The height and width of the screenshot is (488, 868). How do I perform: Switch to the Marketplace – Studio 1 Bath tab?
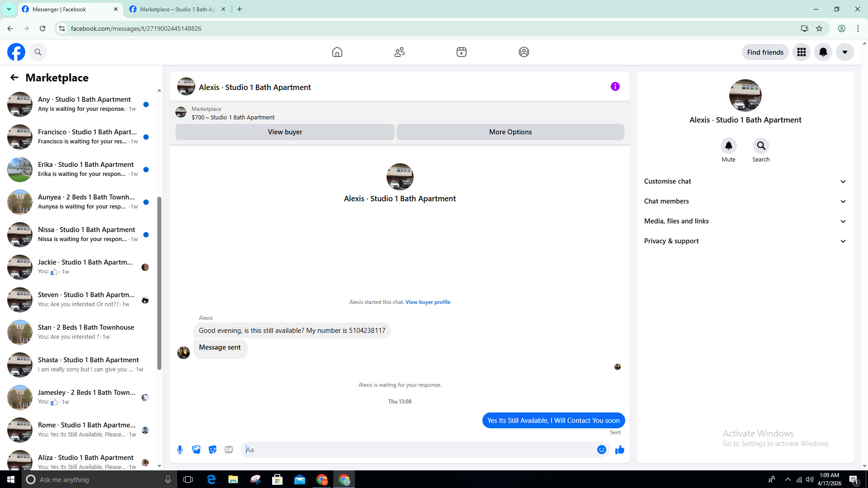point(178,9)
